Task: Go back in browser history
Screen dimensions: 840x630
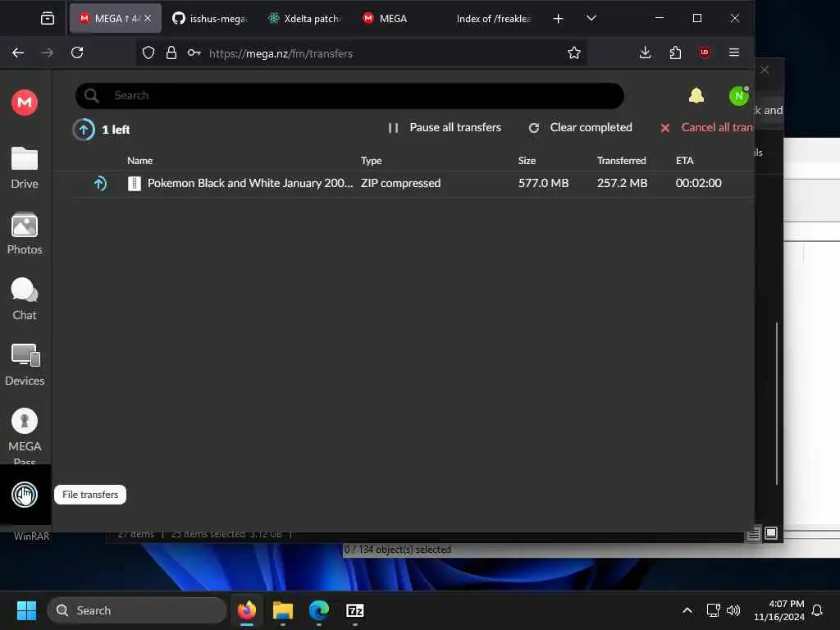Action: click(x=18, y=53)
